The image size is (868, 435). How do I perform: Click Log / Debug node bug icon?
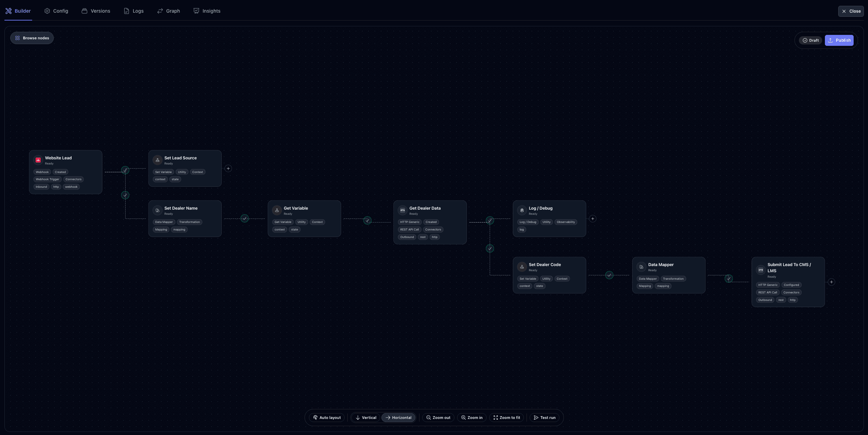click(x=522, y=210)
